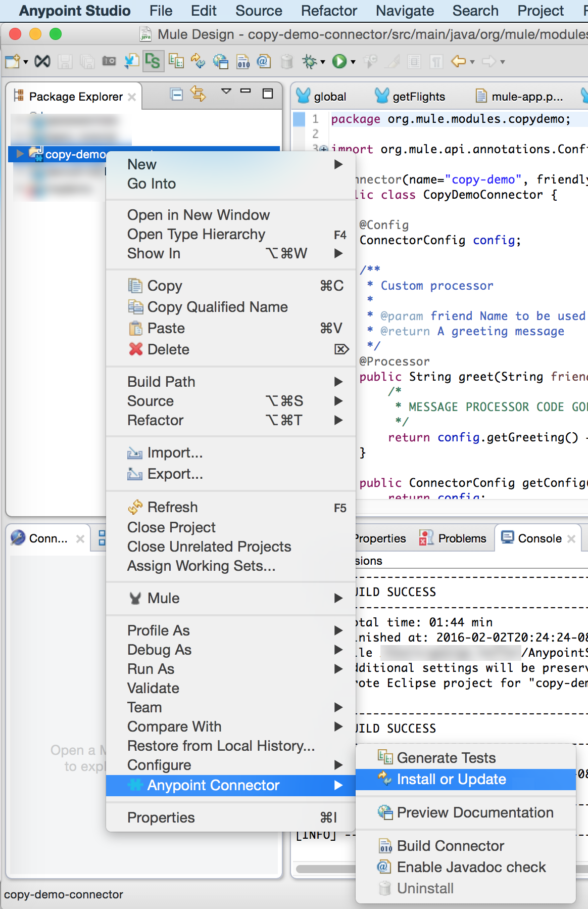Image resolution: width=588 pixels, height=909 pixels.
Task: Open the Run As submenu
Action: pos(151,669)
